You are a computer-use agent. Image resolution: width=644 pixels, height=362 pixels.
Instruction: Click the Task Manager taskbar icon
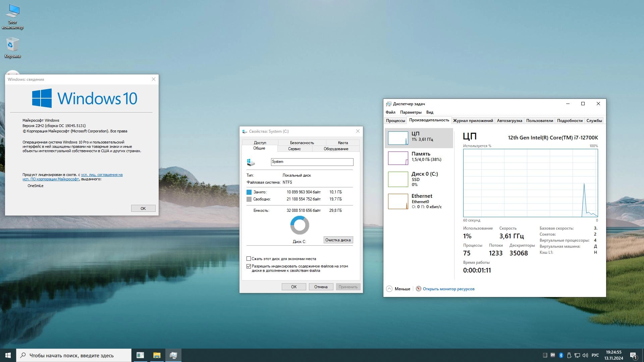(x=173, y=355)
